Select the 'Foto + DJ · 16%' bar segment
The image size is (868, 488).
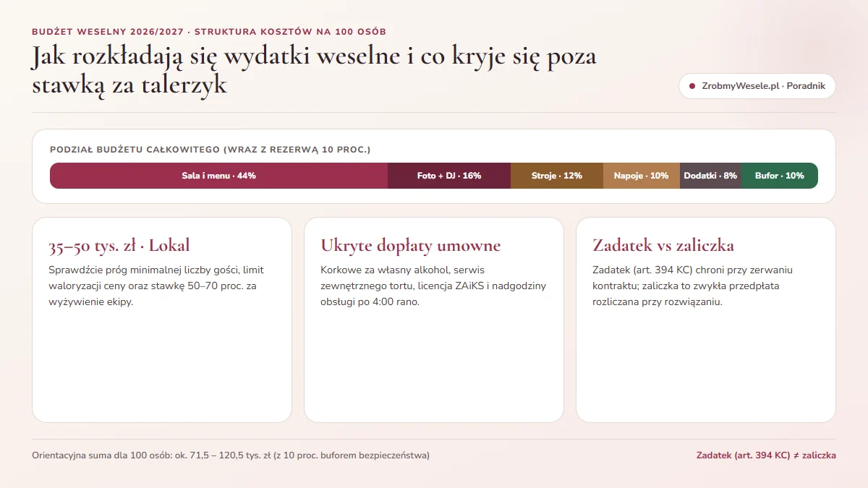point(449,176)
